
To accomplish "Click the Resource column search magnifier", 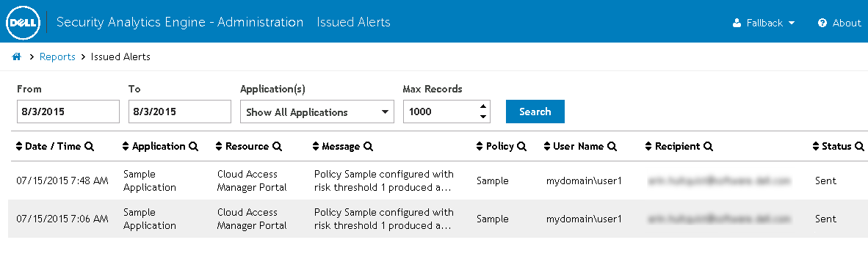I will 277,147.
